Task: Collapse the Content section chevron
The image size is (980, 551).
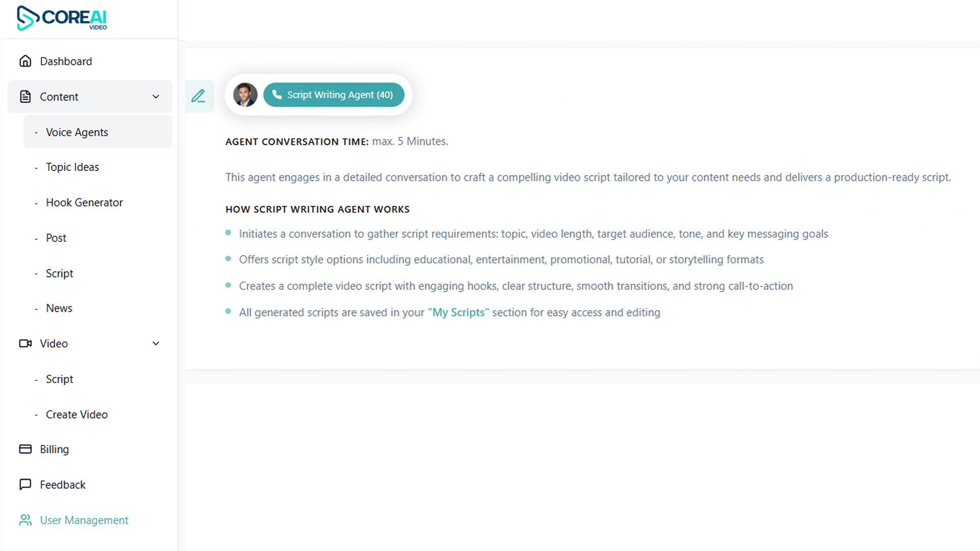Action: [156, 96]
